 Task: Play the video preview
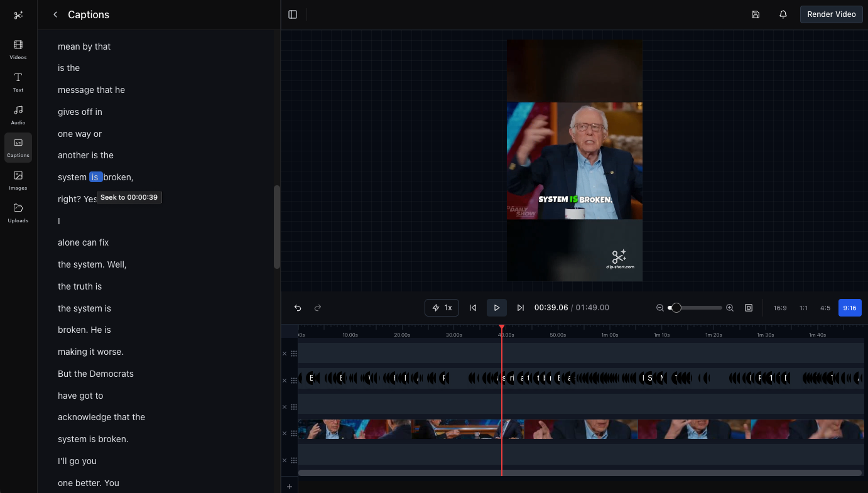click(x=497, y=308)
